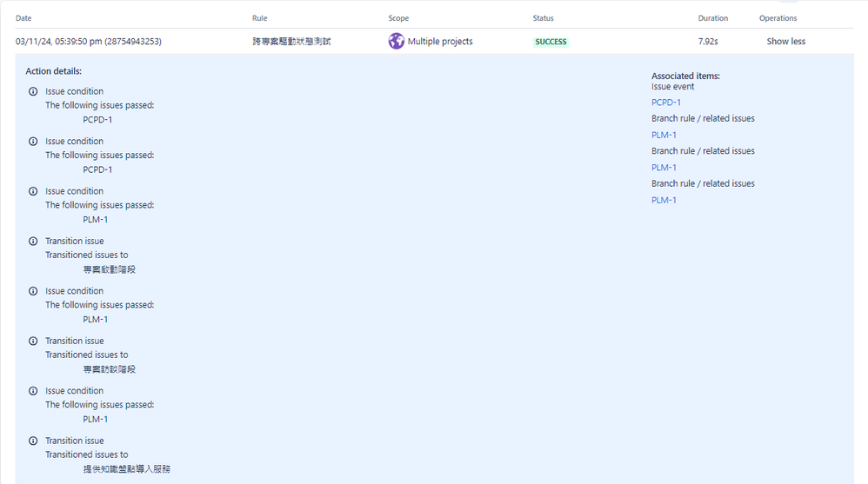This screenshot has height=484, width=868.
Task: Open the PCPD-1 associated issue link
Action: point(666,103)
